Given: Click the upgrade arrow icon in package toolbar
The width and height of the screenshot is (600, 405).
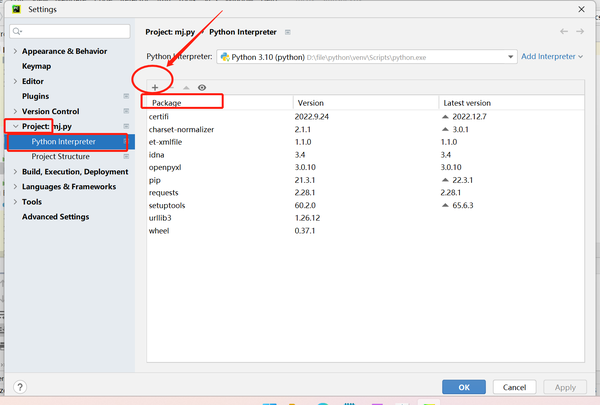Looking at the screenshot, I should coord(186,88).
